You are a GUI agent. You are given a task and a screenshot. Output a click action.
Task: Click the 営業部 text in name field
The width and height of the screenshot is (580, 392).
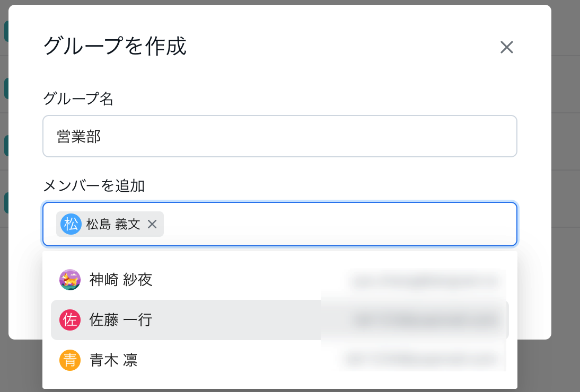79,137
